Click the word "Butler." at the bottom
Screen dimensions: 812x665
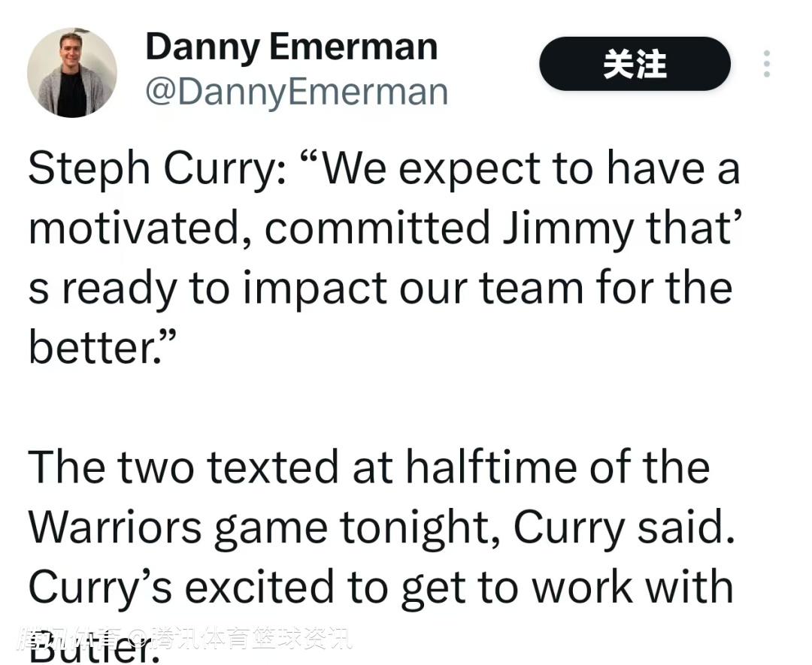tap(94, 648)
